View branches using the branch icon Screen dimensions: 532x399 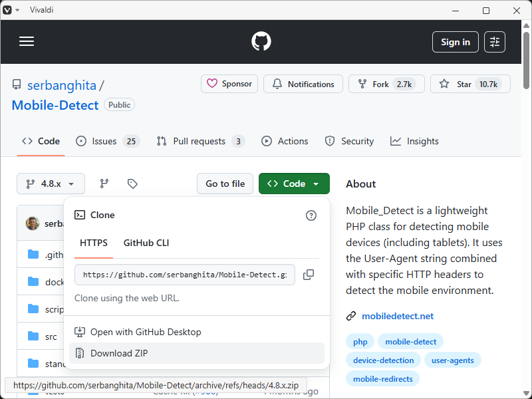[104, 184]
